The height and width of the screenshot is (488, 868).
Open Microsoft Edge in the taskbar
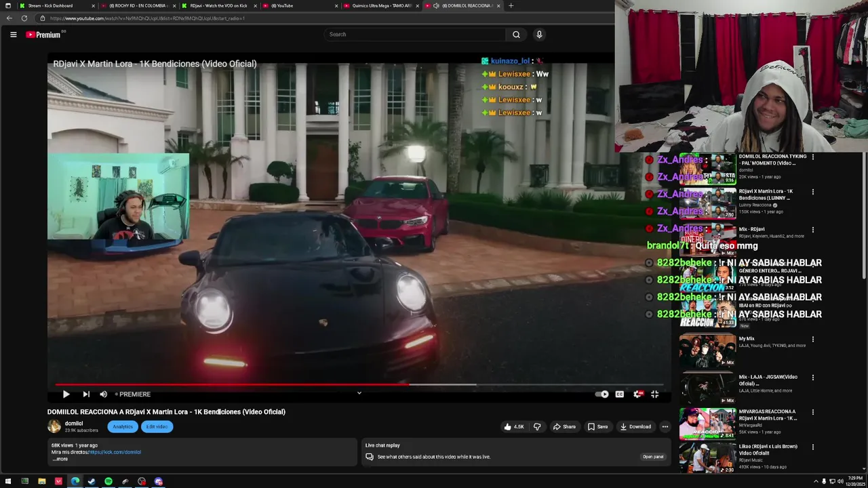click(75, 481)
